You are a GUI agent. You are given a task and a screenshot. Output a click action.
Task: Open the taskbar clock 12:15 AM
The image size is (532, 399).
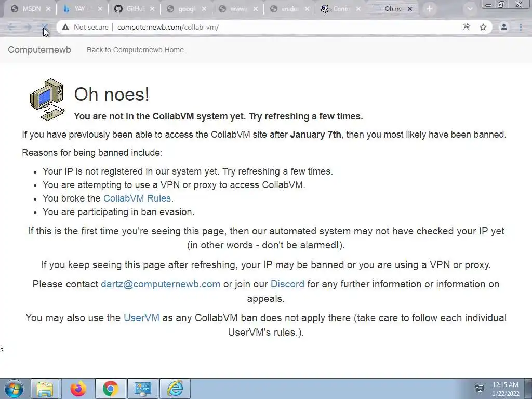[x=506, y=389]
